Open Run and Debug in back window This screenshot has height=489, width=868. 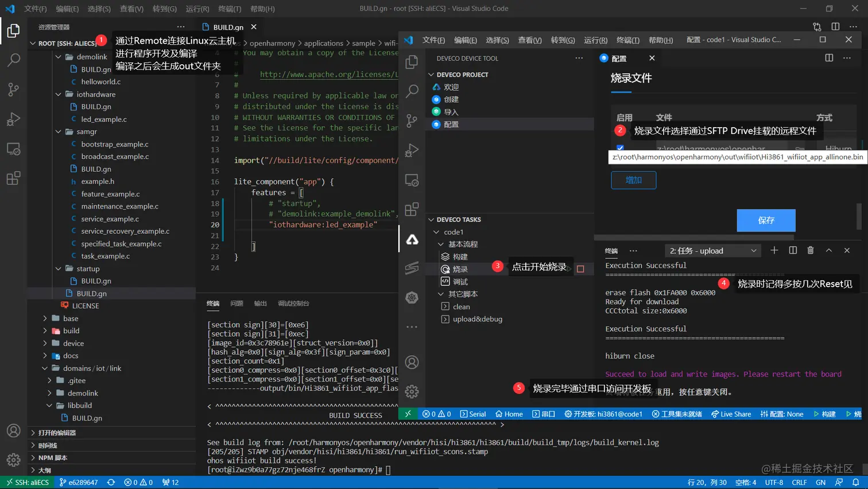click(13, 119)
